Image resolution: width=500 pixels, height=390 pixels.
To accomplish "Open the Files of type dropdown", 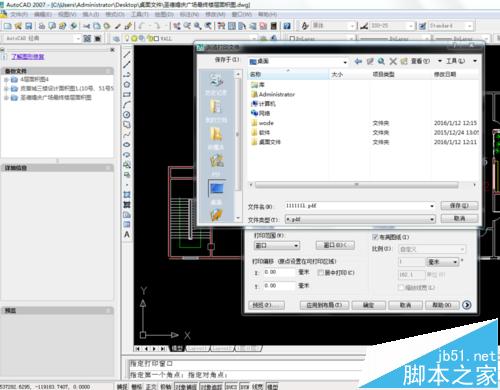I will (x=432, y=219).
